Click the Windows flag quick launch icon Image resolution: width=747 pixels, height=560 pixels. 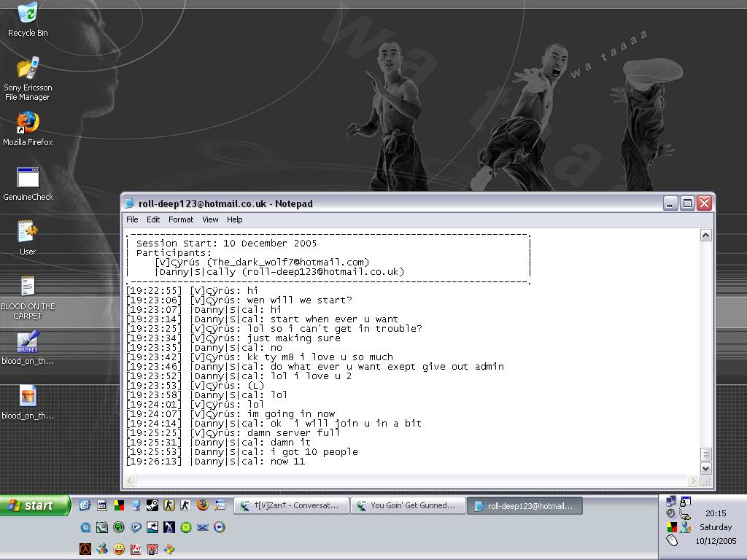coord(169,549)
